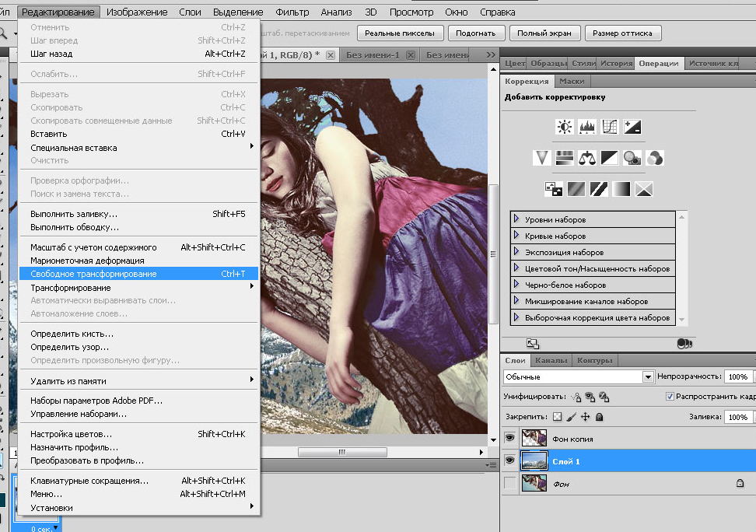Click the padlock icon on the Фон layer
The width and height of the screenshot is (756, 532).
tap(740, 483)
